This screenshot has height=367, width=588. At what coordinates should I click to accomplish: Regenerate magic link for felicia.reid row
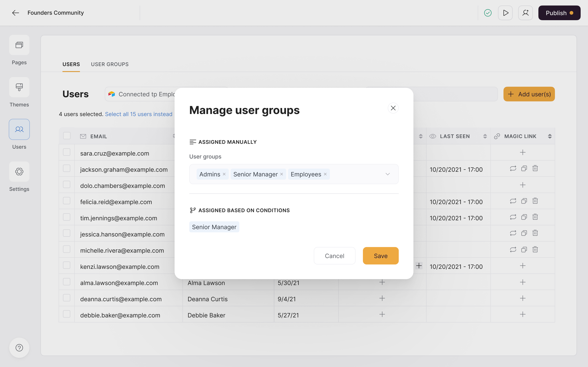(x=513, y=201)
